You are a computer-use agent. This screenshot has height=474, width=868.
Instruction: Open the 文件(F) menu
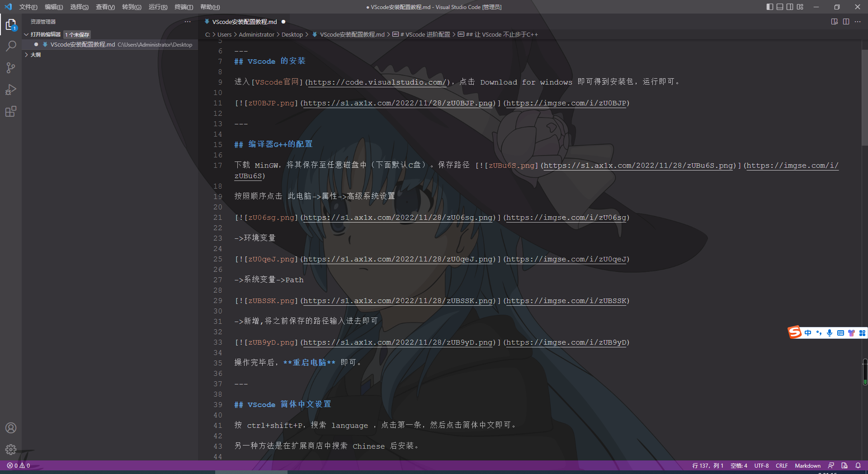28,7
